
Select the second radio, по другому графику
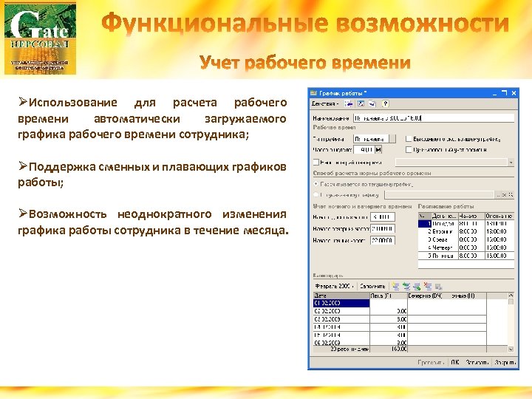[316, 195]
